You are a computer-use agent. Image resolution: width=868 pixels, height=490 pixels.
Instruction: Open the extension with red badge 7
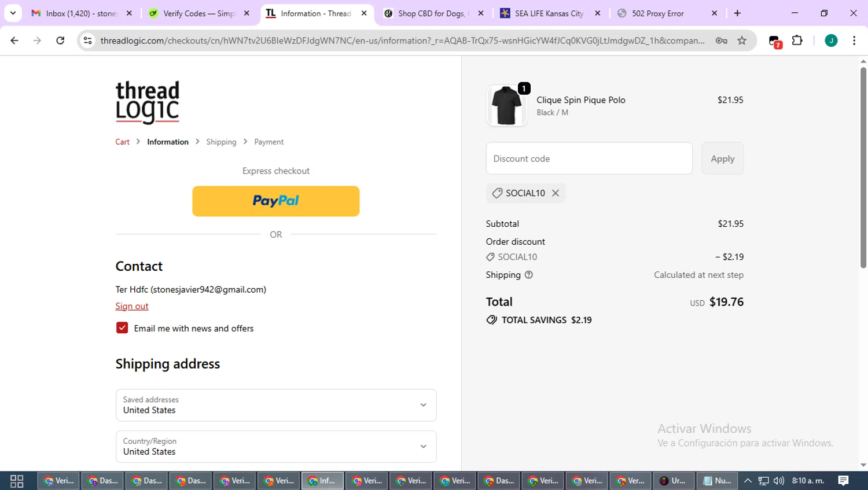pos(775,41)
